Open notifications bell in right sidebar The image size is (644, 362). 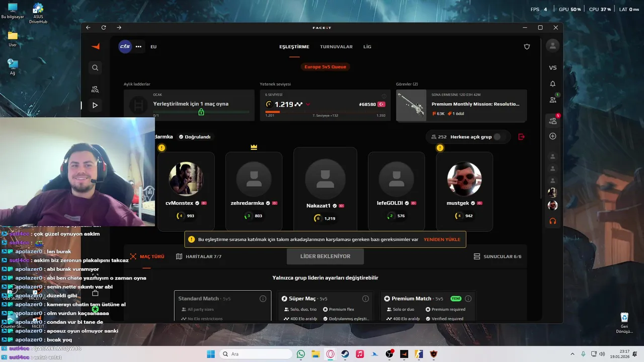pyautogui.click(x=552, y=84)
